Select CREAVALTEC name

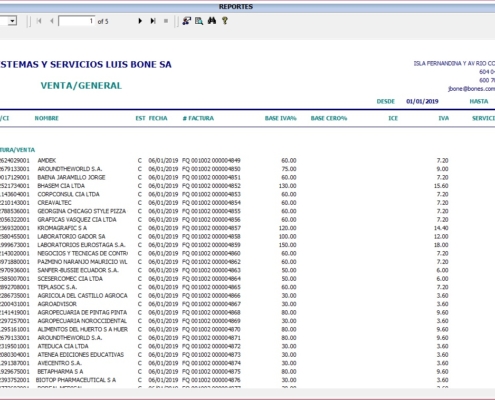pos(54,203)
